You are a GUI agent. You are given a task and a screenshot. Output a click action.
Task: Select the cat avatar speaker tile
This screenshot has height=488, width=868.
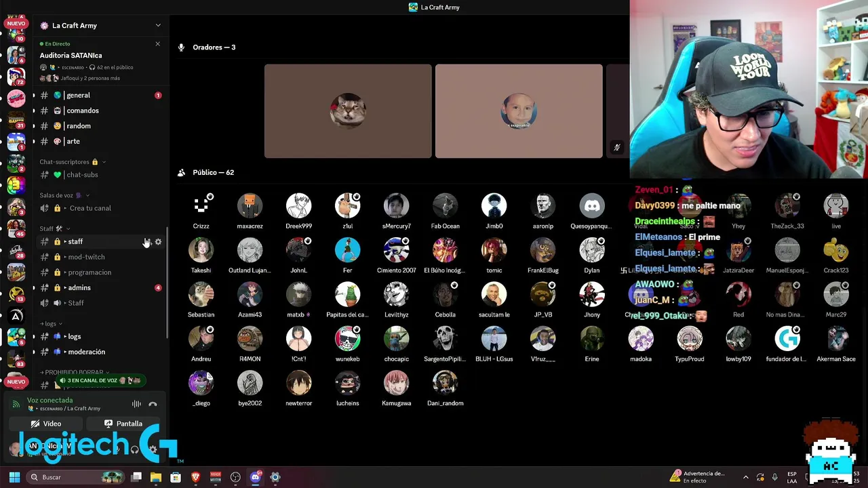click(348, 111)
